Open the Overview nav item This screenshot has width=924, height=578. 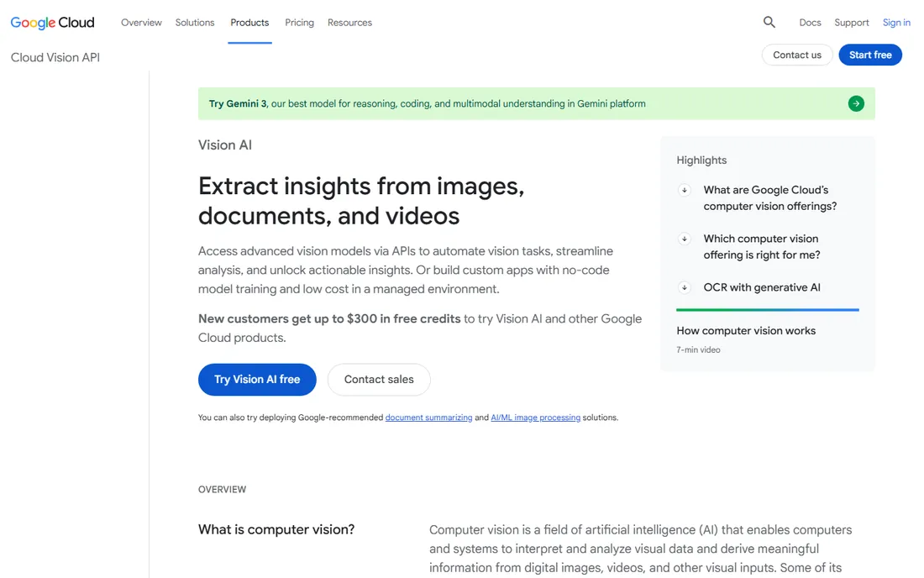pyautogui.click(x=141, y=23)
